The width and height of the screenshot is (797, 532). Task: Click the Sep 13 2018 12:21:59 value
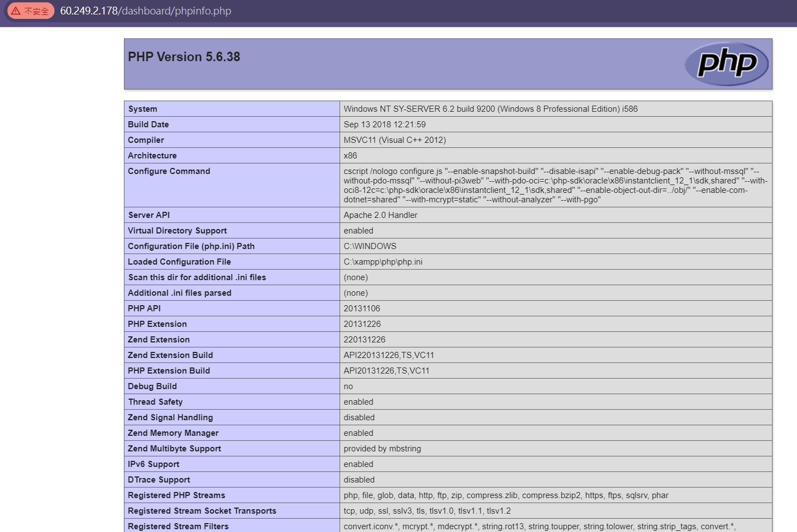pos(385,125)
